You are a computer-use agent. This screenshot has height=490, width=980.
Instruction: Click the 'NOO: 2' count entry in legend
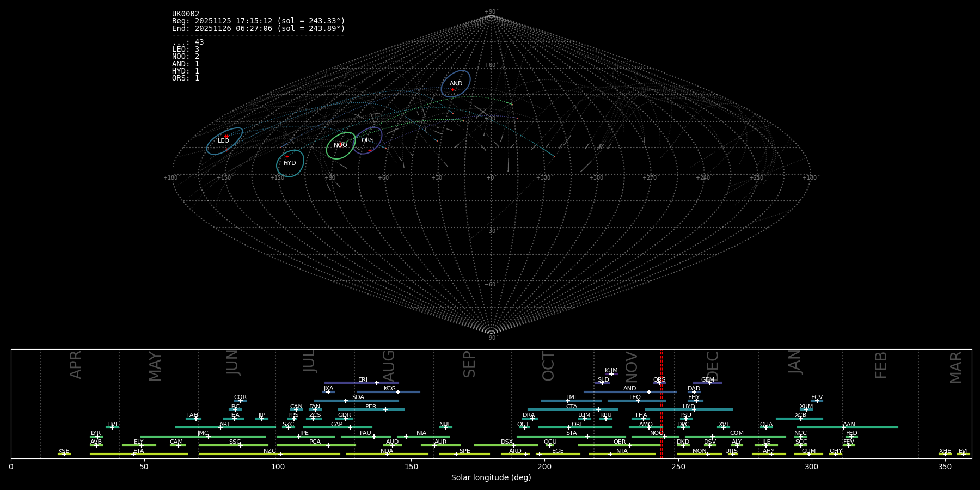coord(186,57)
